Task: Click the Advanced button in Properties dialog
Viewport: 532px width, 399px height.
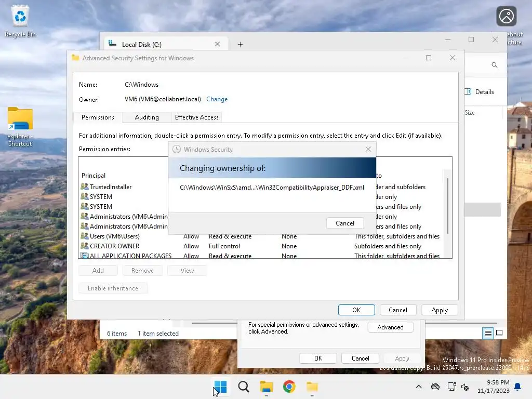Action: (x=391, y=327)
